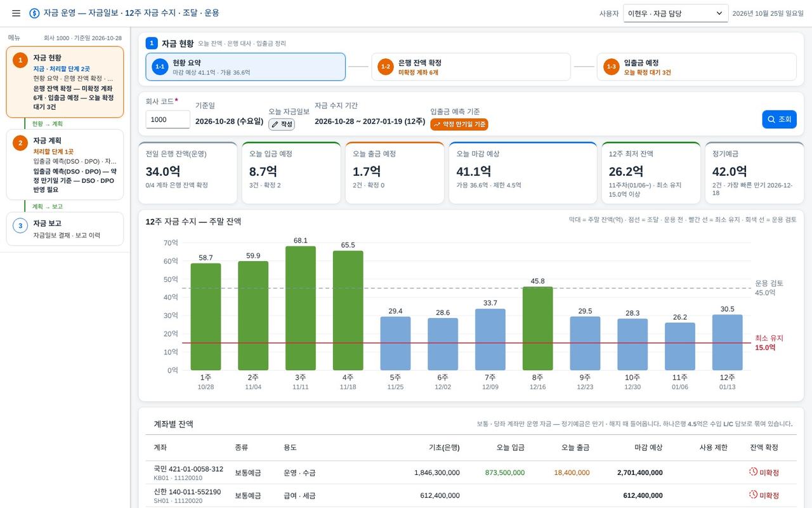Click the 전일 은행 잔액(운영) summary card
The image size is (812, 508).
pos(188,173)
